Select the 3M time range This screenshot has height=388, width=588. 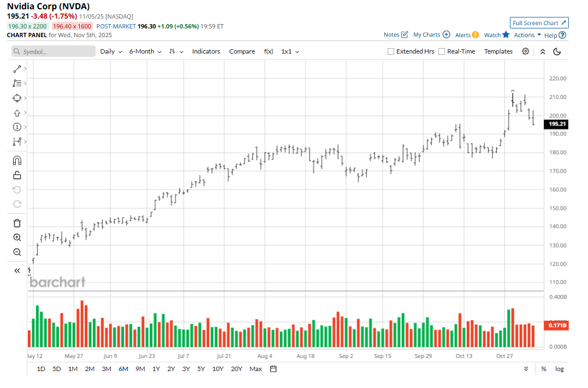(106, 369)
